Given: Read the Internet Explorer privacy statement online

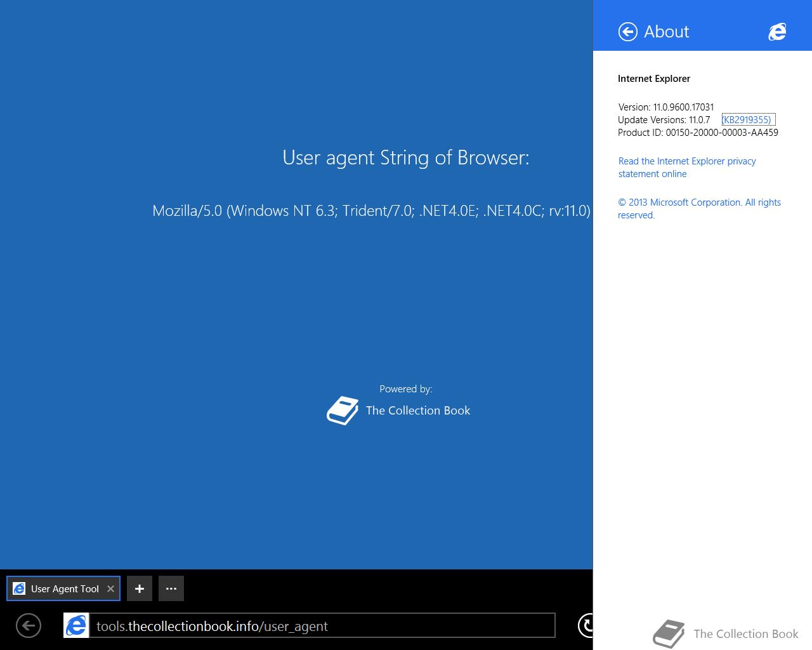Looking at the screenshot, I should pyautogui.click(x=687, y=168).
